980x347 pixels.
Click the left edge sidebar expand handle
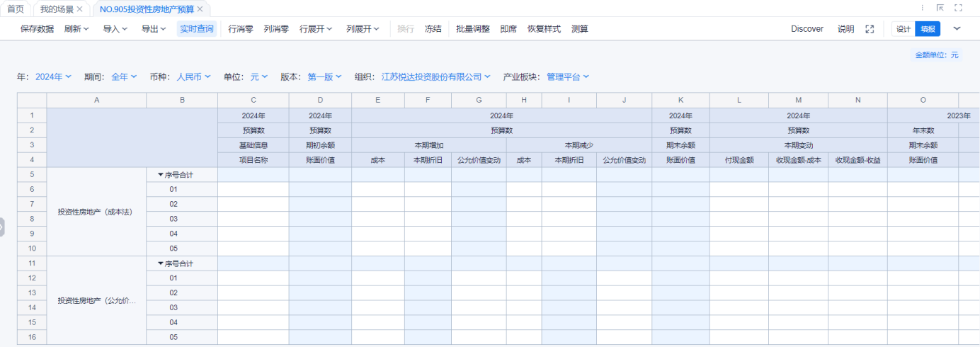2,227
